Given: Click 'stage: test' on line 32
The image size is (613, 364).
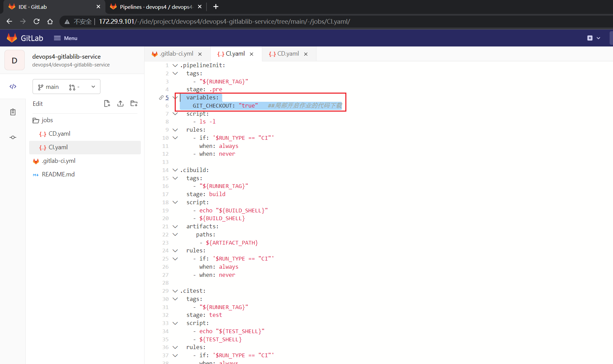Looking at the screenshot, I should (204, 315).
